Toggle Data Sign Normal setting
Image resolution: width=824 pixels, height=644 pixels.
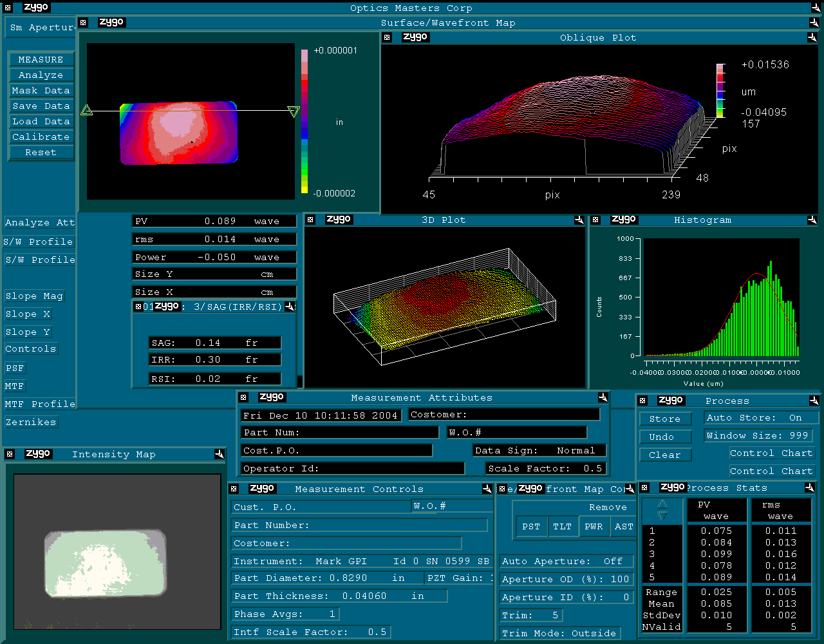[539, 450]
